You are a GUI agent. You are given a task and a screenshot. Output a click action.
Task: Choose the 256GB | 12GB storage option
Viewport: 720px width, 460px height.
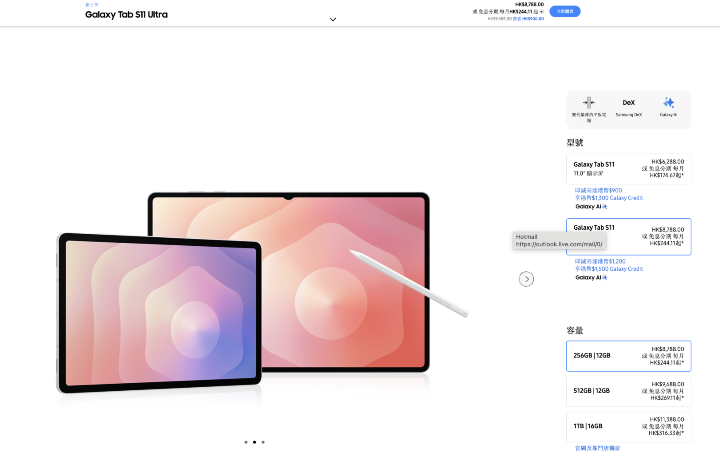(628, 356)
